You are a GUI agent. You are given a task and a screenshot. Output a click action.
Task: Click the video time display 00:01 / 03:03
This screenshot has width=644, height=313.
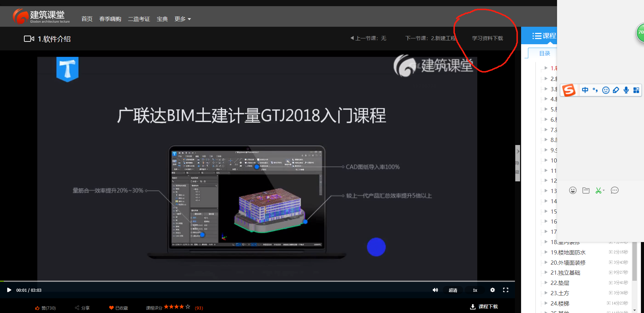(29, 290)
